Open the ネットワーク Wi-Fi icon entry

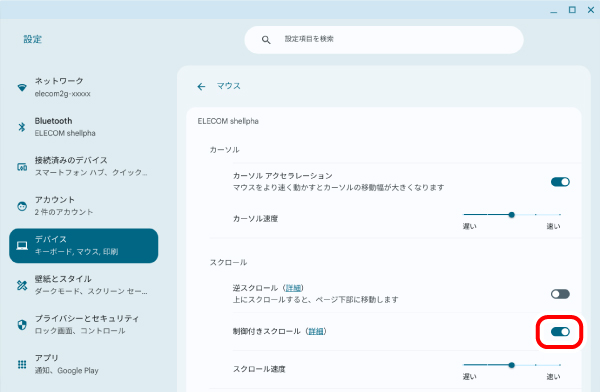click(22, 87)
